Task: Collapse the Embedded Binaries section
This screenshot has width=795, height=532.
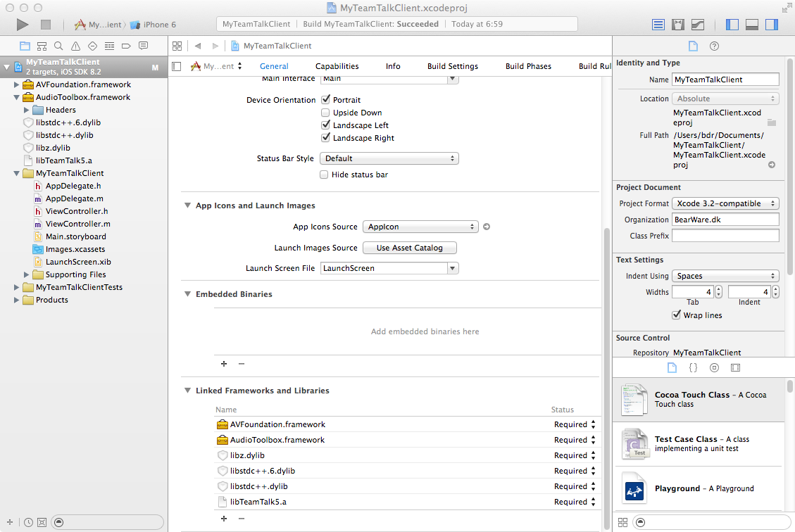Action: point(188,294)
